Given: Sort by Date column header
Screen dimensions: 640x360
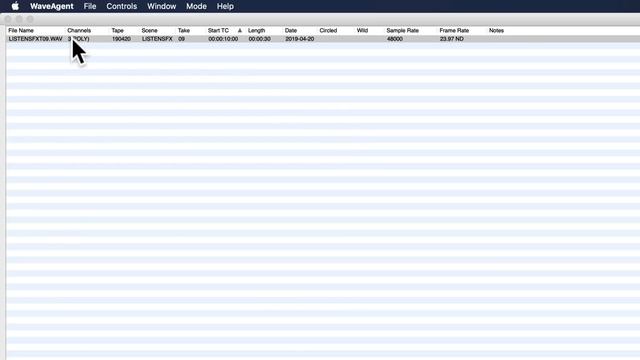Looking at the screenshot, I should tap(291, 31).
